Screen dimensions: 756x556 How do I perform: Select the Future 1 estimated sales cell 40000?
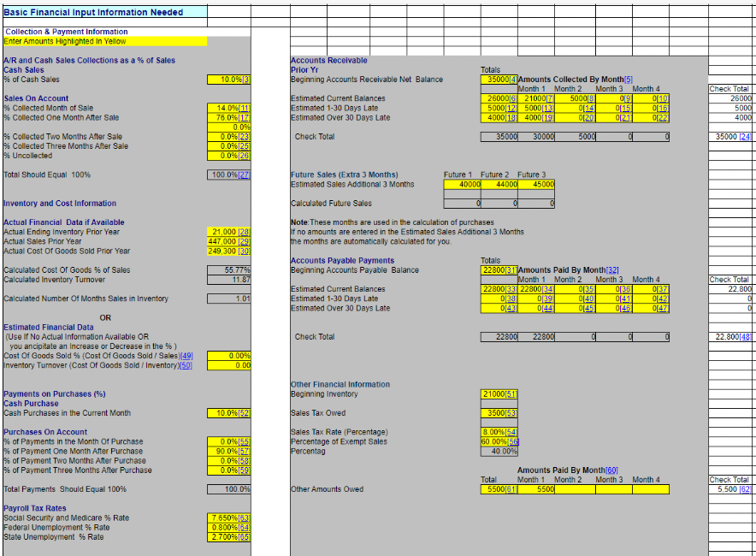point(462,185)
